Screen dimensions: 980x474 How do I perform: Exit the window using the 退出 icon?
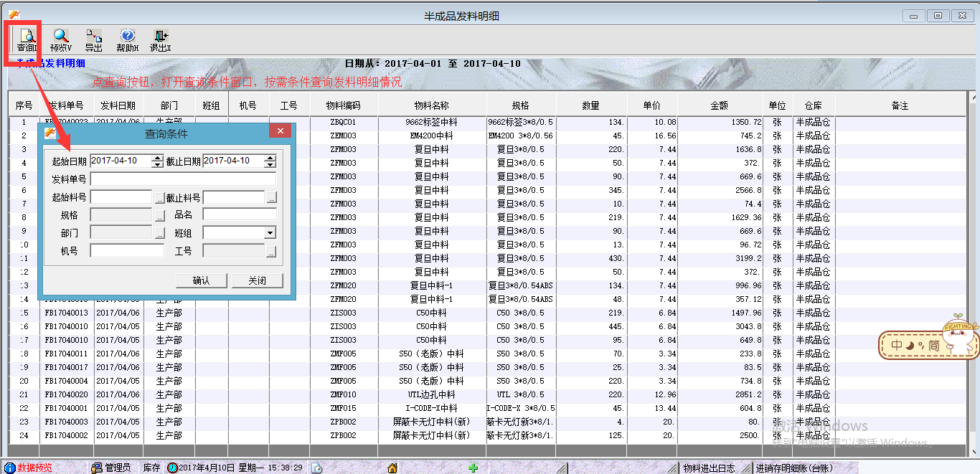160,41
